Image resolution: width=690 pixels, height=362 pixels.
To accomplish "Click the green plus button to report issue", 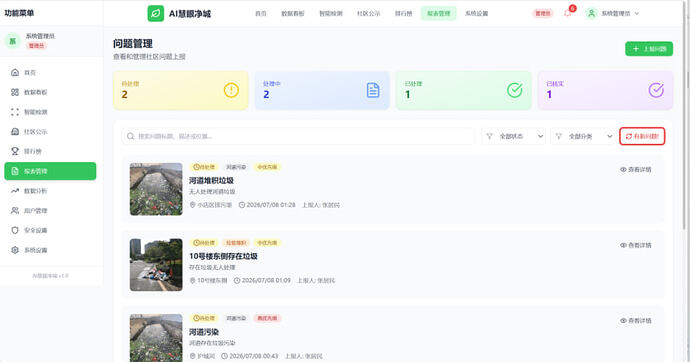I will [649, 49].
